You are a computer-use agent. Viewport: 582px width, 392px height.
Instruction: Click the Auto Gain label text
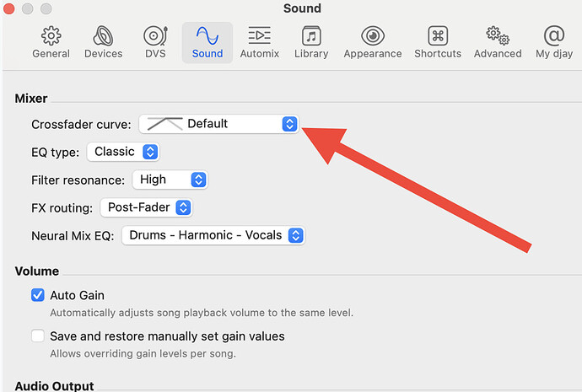click(x=78, y=295)
